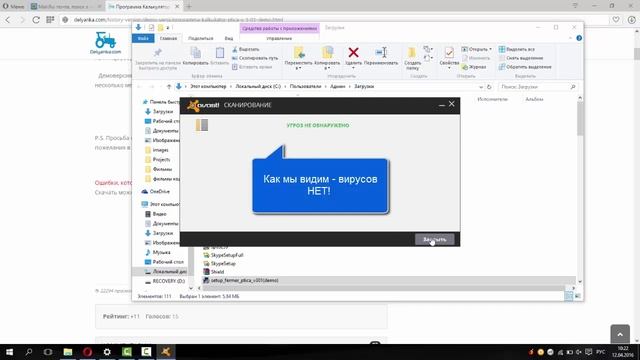The height and width of the screenshot is (360, 640).
Task: Open Opera Speed Dial grid icon
Action: [50, 20]
